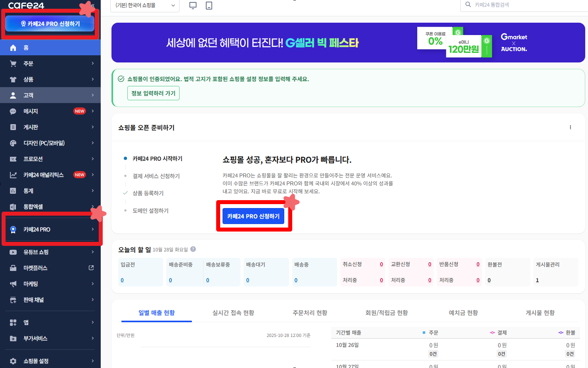Click the person icon for 고객

13,95
